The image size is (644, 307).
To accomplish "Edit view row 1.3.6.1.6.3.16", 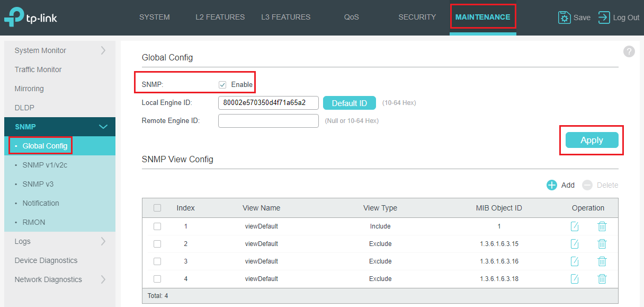I will point(575,261).
